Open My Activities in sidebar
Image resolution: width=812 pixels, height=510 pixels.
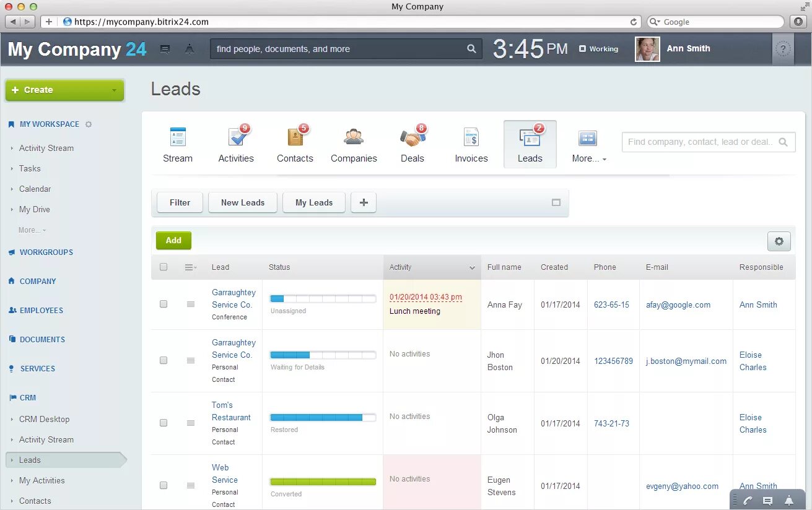coord(41,480)
